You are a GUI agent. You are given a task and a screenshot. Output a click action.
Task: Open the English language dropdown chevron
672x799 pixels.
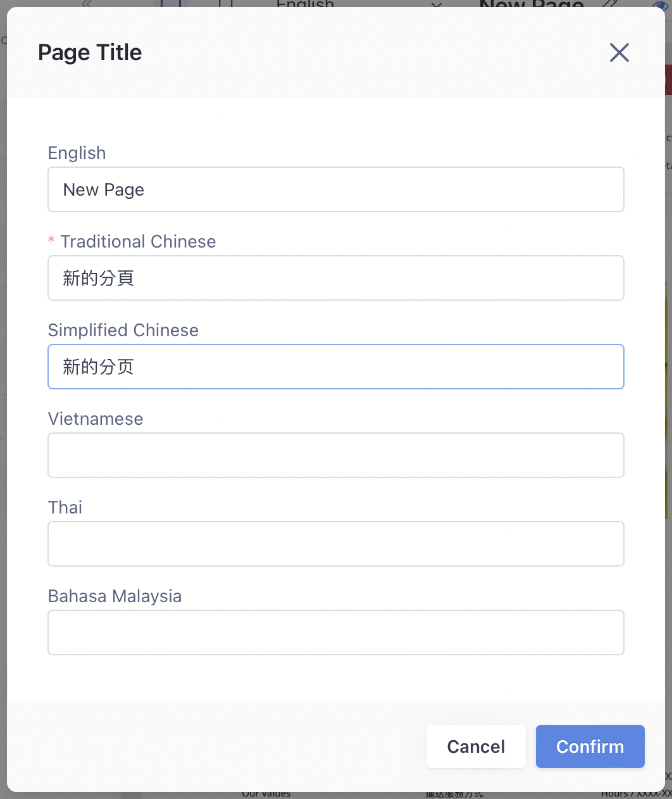pos(437,4)
